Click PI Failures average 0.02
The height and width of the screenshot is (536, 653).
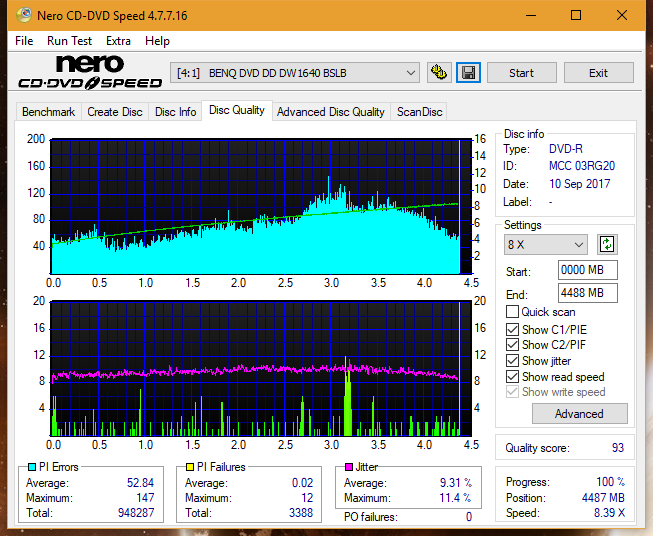(302, 483)
